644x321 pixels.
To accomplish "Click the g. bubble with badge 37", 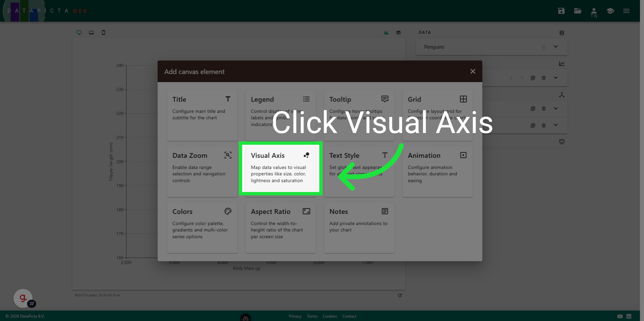I will (x=22, y=298).
